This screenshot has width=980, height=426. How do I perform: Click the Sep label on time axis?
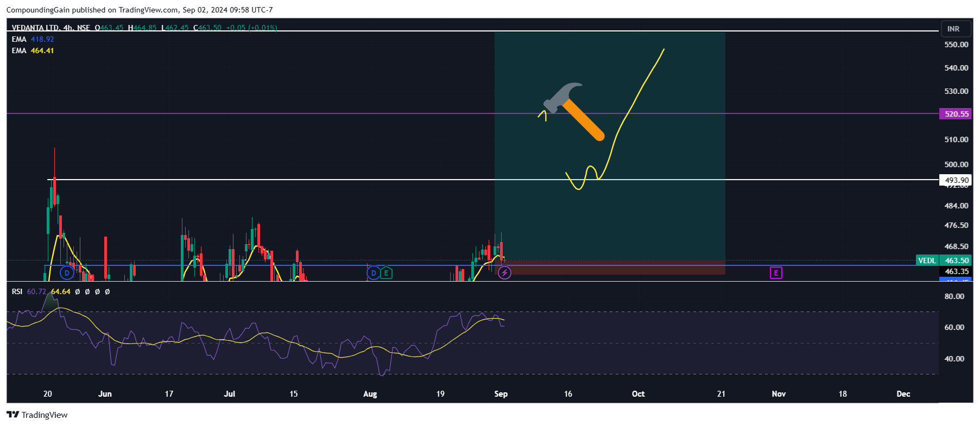pyautogui.click(x=501, y=394)
